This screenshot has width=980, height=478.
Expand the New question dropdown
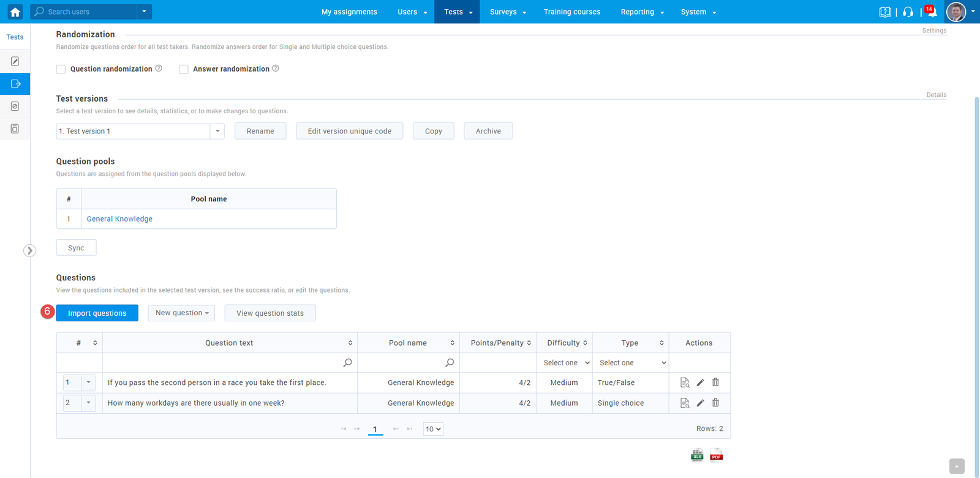[x=181, y=313]
